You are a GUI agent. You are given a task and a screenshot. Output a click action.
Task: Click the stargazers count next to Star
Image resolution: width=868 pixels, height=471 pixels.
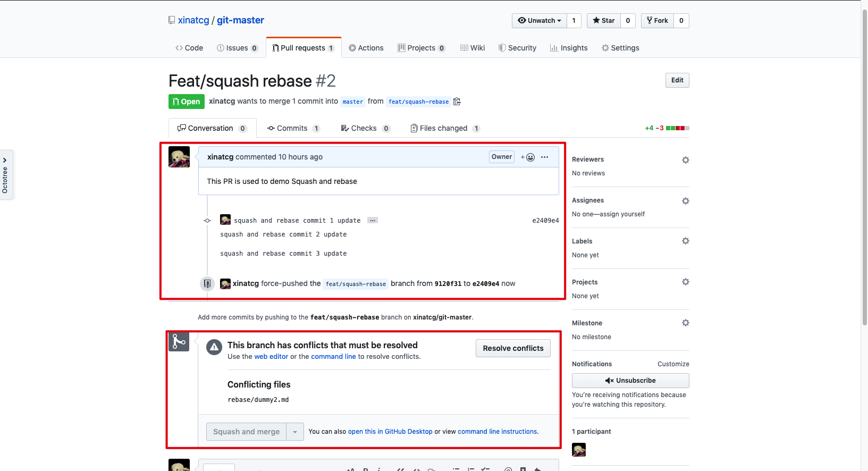coord(628,21)
